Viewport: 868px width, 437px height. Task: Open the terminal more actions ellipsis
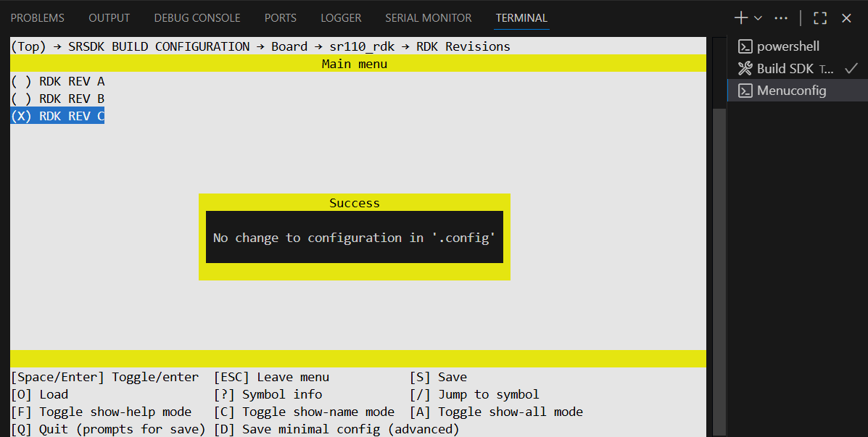pos(781,18)
